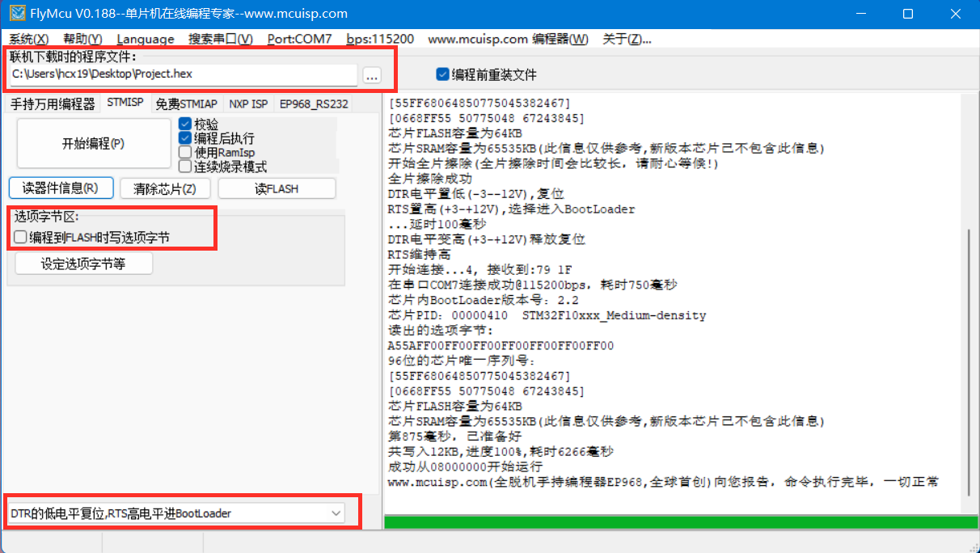
Task: Select the EP968_RS232 tab
Action: coord(314,103)
